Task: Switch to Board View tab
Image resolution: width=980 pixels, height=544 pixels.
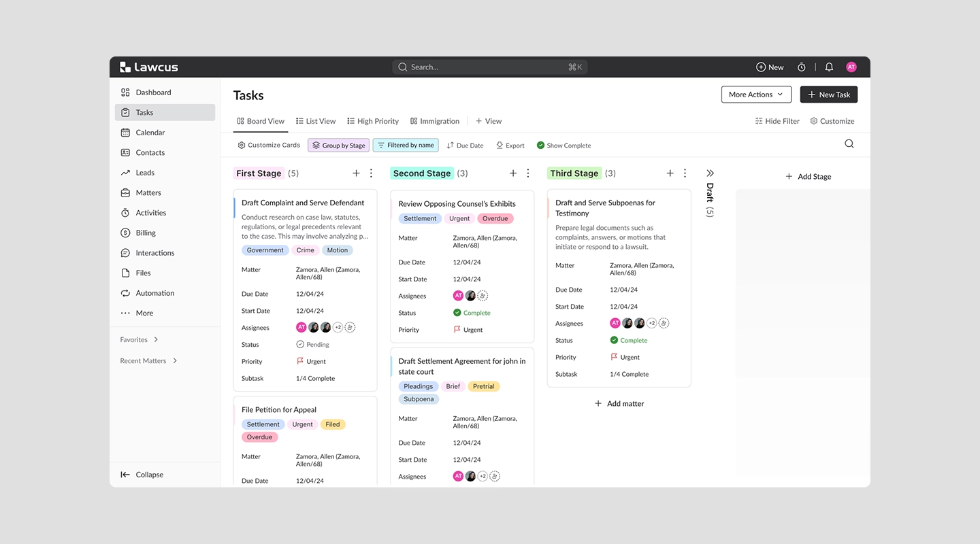Action: click(261, 121)
